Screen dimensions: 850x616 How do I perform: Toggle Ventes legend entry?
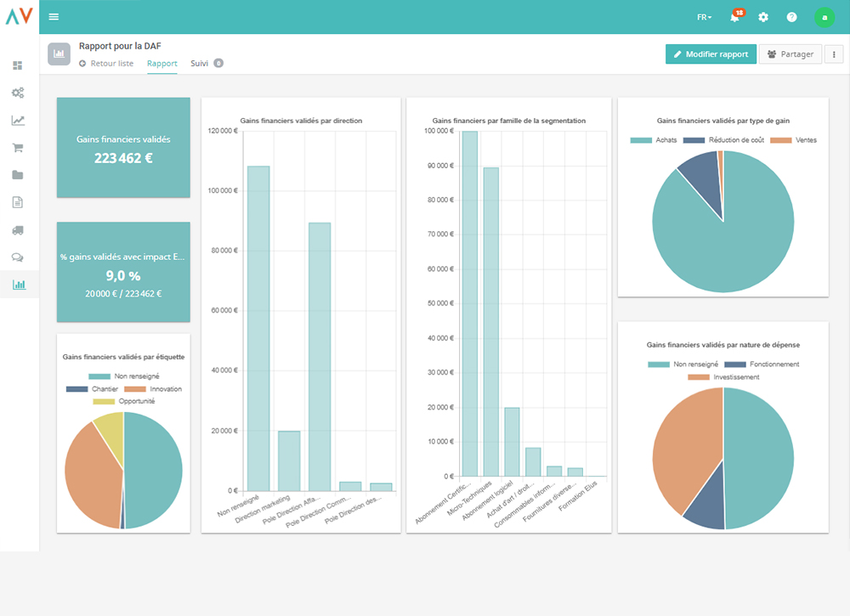tap(793, 140)
